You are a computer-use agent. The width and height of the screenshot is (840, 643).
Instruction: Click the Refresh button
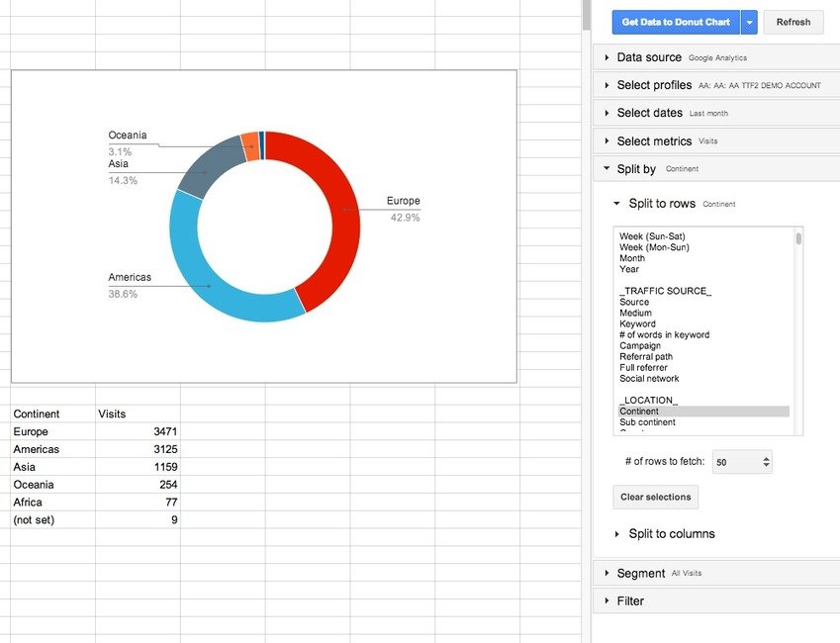[793, 22]
